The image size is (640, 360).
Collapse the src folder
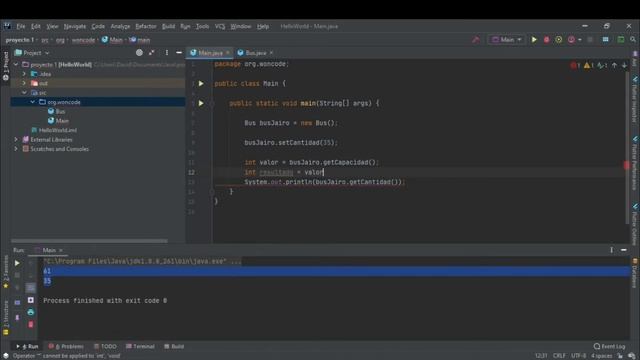click(x=24, y=93)
